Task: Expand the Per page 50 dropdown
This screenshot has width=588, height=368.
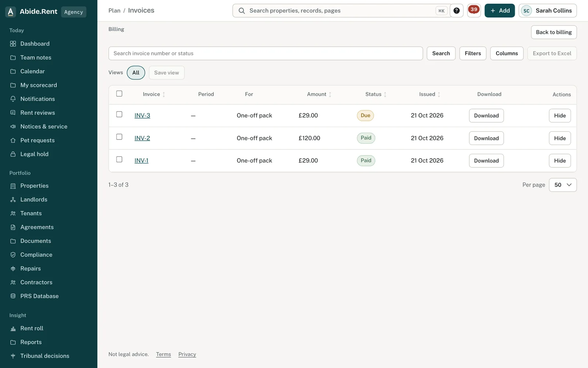Action: click(563, 185)
